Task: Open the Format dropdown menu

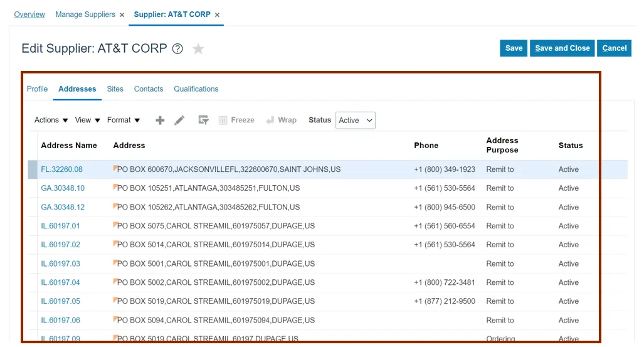Action: pos(124,120)
